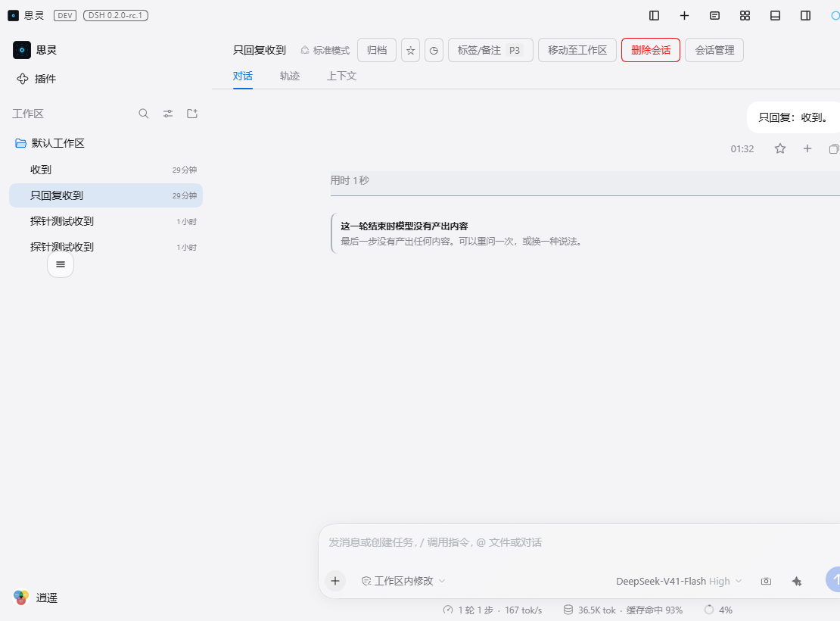Click the plus icon in title bar
Screen dimensions: 840x621
point(684,16)
